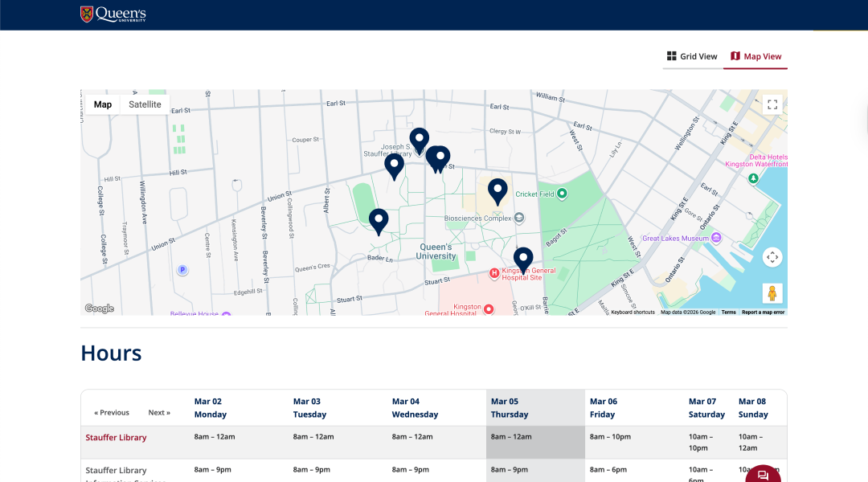Click the map pin near Cricket Field
Viewport: 868px width, 482px height.
pyautogui.click(x=497, y=190)
